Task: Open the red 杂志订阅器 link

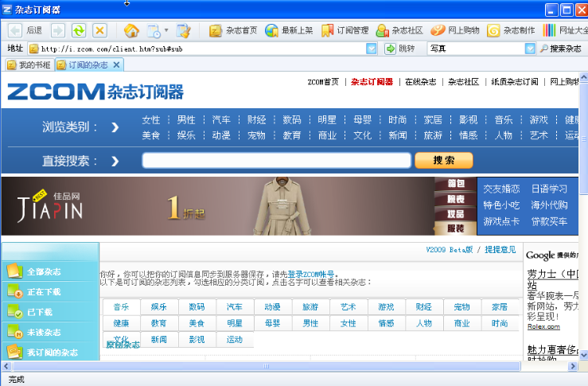Action: point(372,82)
